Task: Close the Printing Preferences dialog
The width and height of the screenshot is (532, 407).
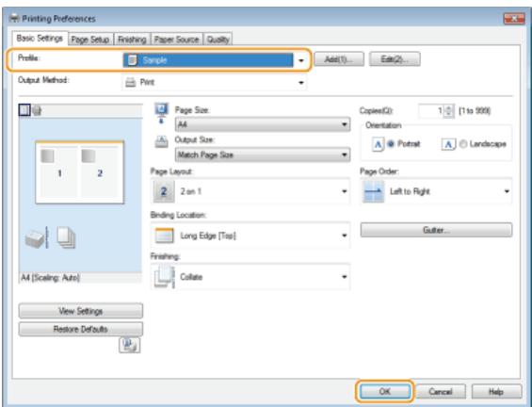Action: pyautogui.click(x=514, y=19)
